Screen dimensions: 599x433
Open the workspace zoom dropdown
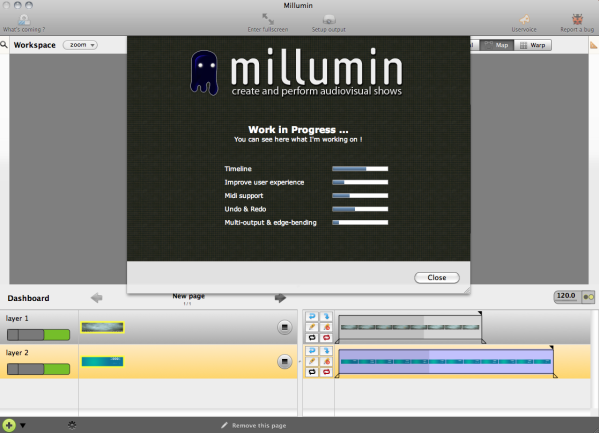(80, 45)
